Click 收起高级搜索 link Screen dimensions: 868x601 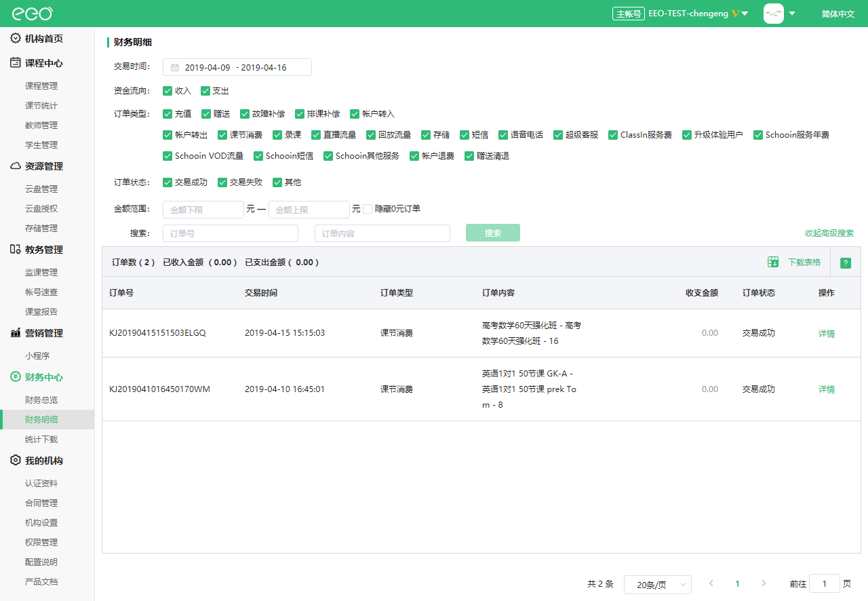829,233
